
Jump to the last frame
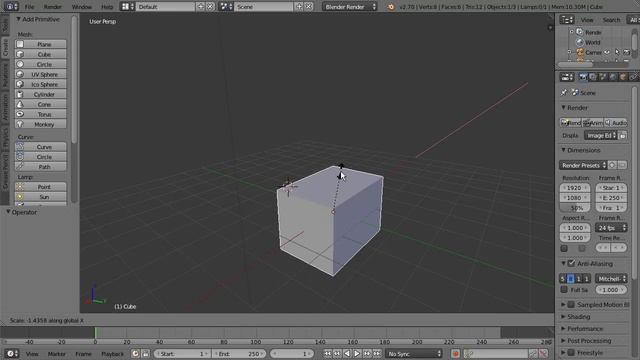(x=377, y=353)
